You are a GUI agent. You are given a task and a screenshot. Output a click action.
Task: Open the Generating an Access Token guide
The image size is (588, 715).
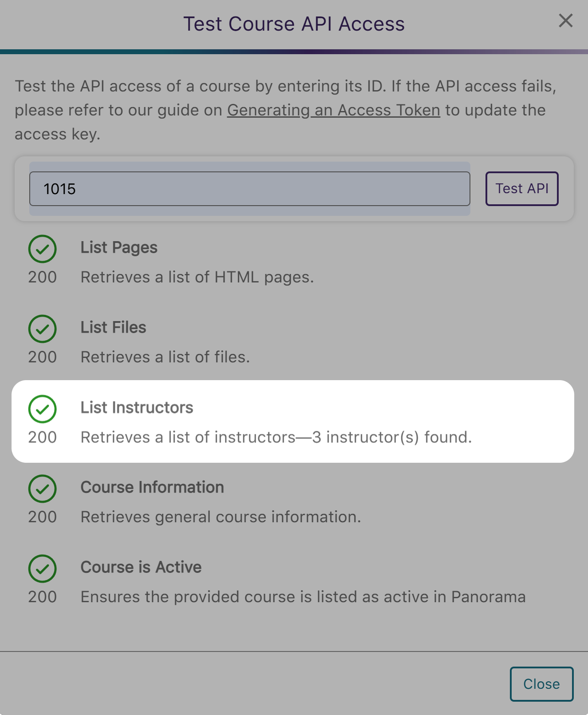(x=333, y=110)
